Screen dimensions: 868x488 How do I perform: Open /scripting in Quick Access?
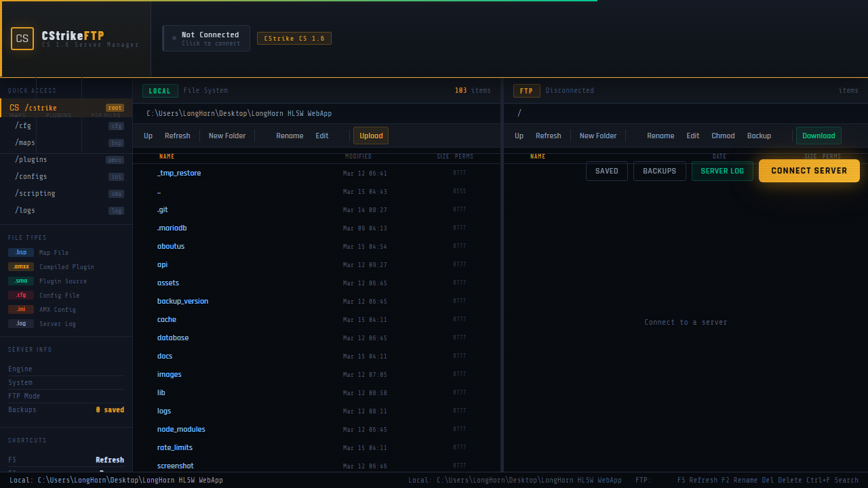(x=66, y=193)
